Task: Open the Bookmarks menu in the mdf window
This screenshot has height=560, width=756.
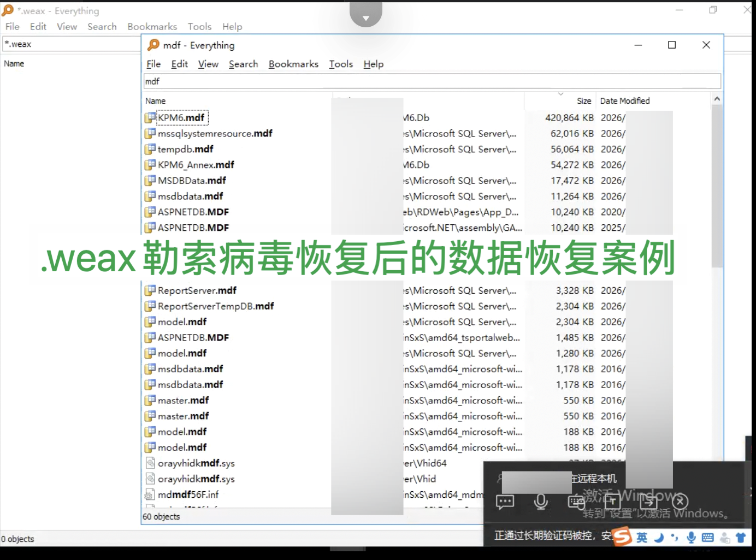Action: point(293,64)
